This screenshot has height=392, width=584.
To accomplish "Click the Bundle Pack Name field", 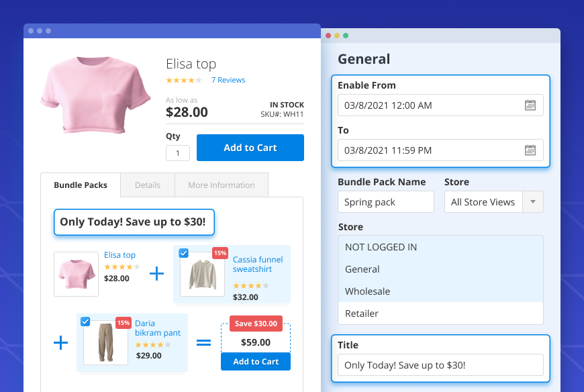I will point(385,202).
